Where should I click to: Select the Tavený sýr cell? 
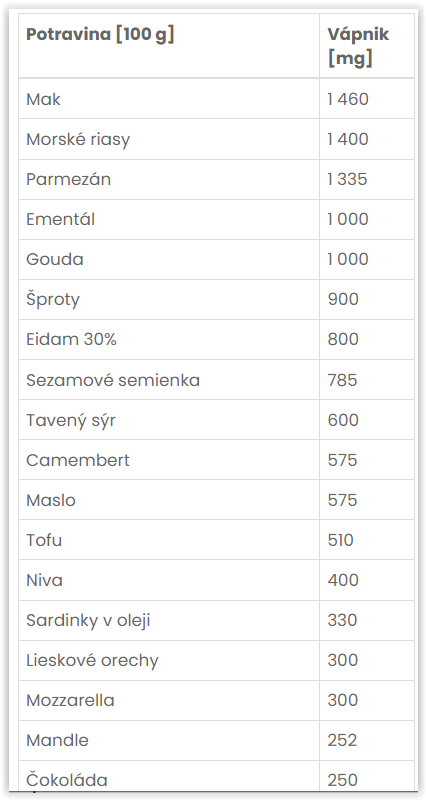tap(169, 420)
